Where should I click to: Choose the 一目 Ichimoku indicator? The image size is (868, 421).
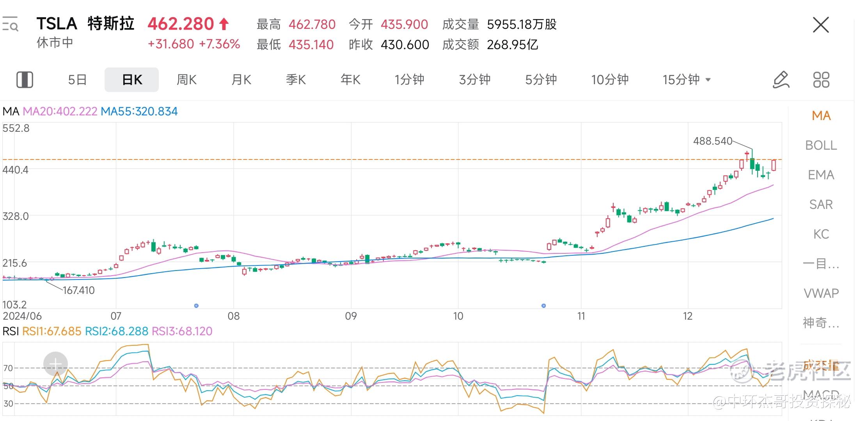click(x=821, y=264)
